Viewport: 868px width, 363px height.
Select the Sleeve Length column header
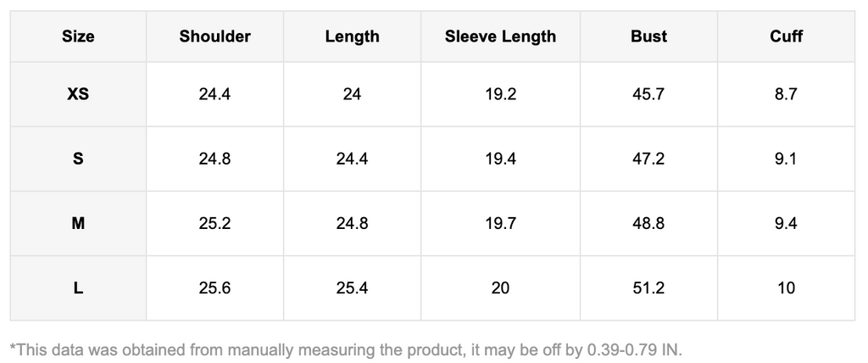[x=500, y=36]
